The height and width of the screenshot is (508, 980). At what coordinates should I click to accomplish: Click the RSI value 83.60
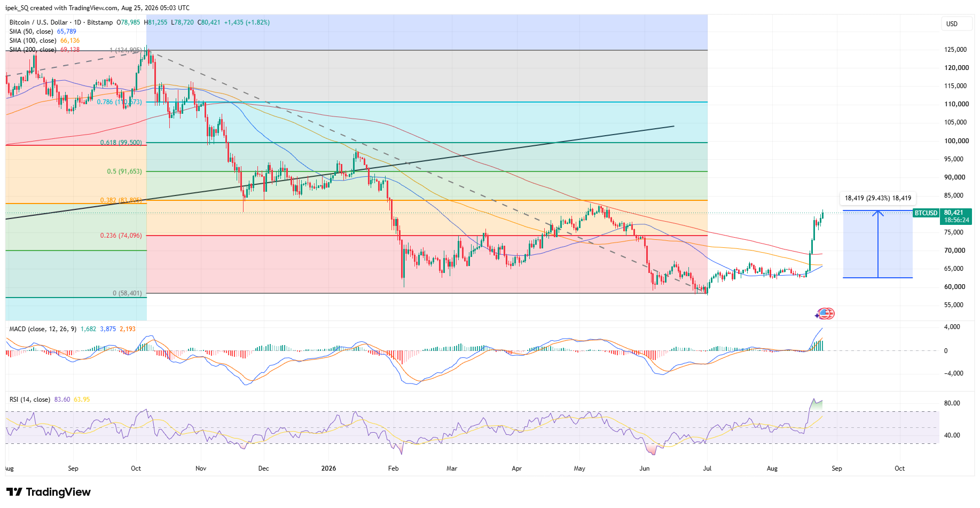pos(62,400)
